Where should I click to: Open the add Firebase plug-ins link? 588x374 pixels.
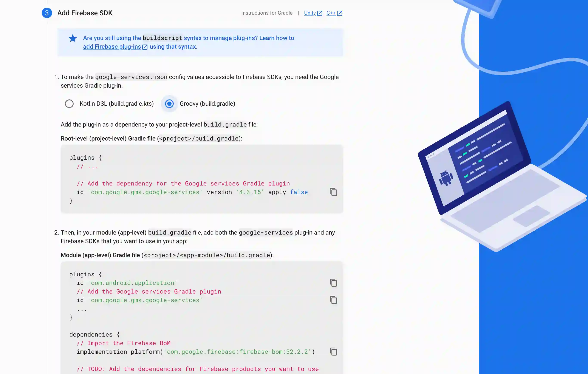coord(112,47)
